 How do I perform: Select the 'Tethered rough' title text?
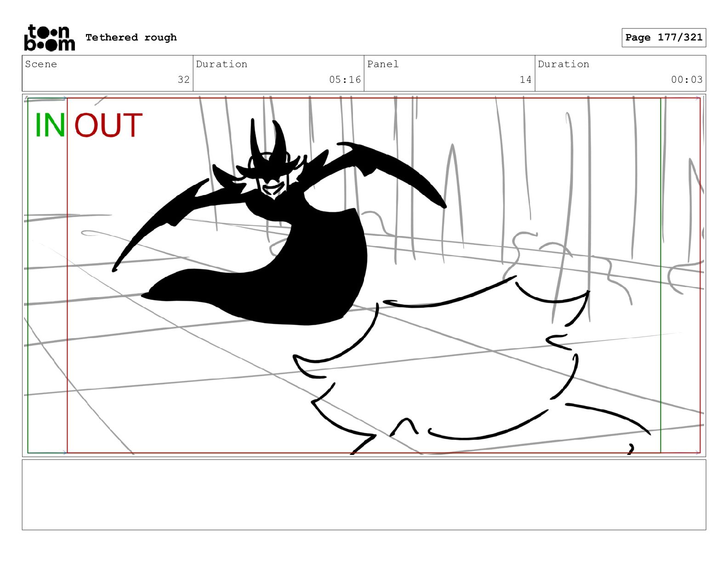(131, 37)
